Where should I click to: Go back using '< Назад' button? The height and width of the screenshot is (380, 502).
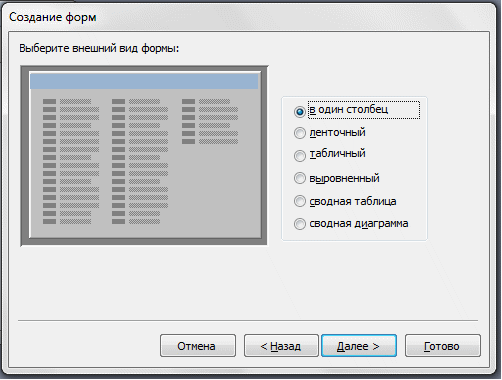[281, 346]
